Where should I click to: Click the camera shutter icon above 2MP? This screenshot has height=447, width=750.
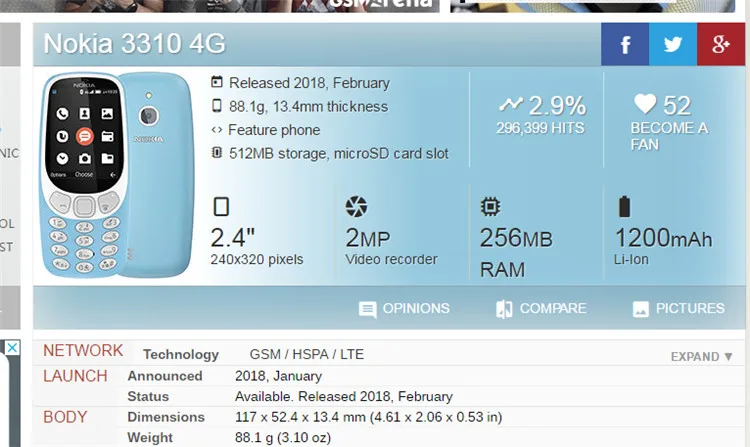356,207
